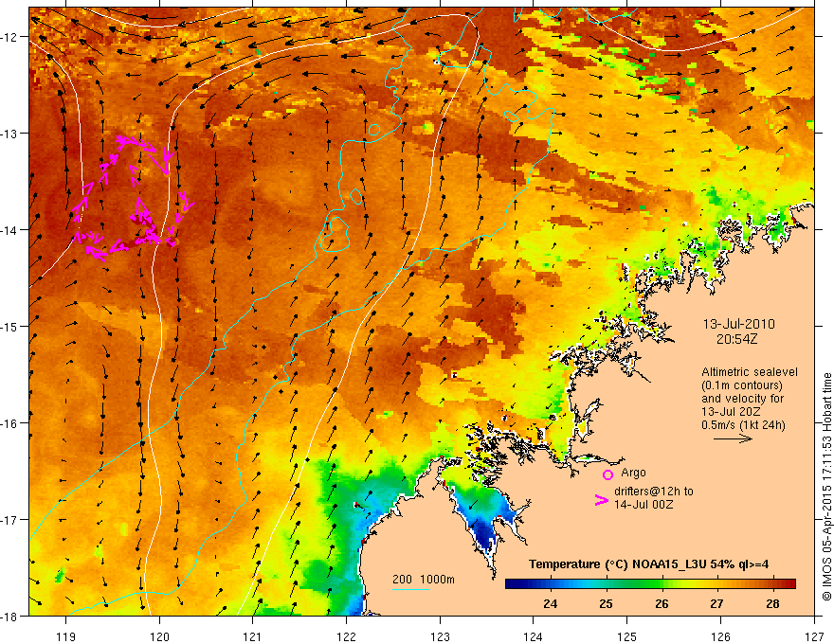
Task: Click the 'Argo' legend label
Action: tap(633, 473)
